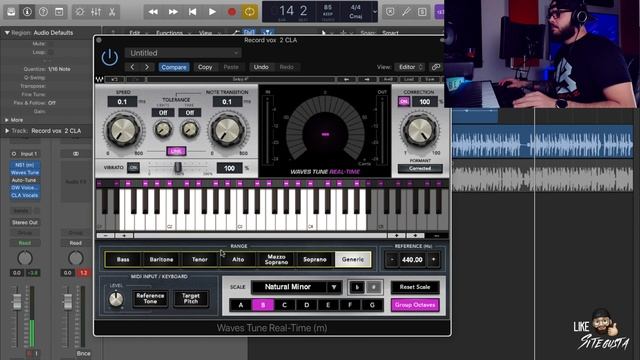Open Quick Help question mark icon

pos(43,12)
